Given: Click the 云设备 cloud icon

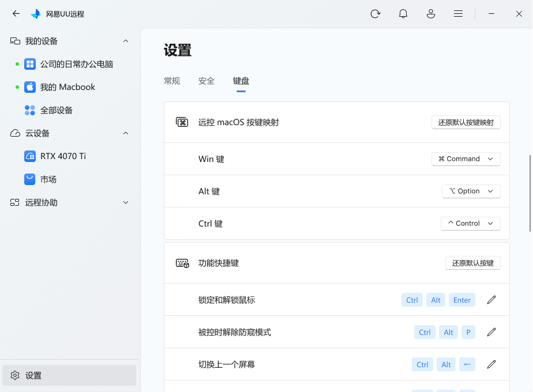Looking at the screenshot, I should point(15,133).
